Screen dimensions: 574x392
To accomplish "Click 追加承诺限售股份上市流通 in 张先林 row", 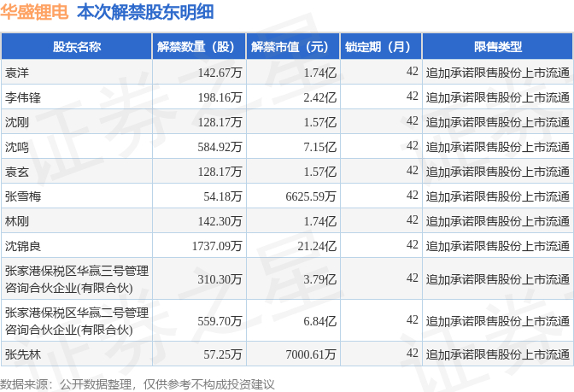I will pyautogui.click(x=497, y=354).
